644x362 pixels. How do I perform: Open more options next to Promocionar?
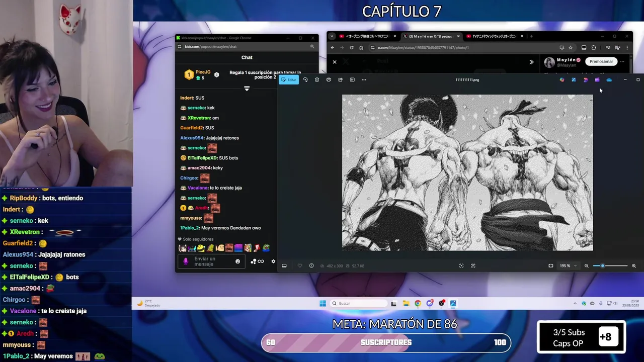pyautogui.click(x=622, y=61)
